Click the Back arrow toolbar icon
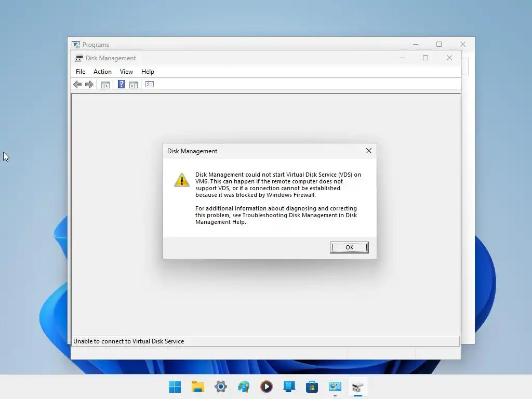The width and height of the screenshot is (532, 399). (78, 85)
